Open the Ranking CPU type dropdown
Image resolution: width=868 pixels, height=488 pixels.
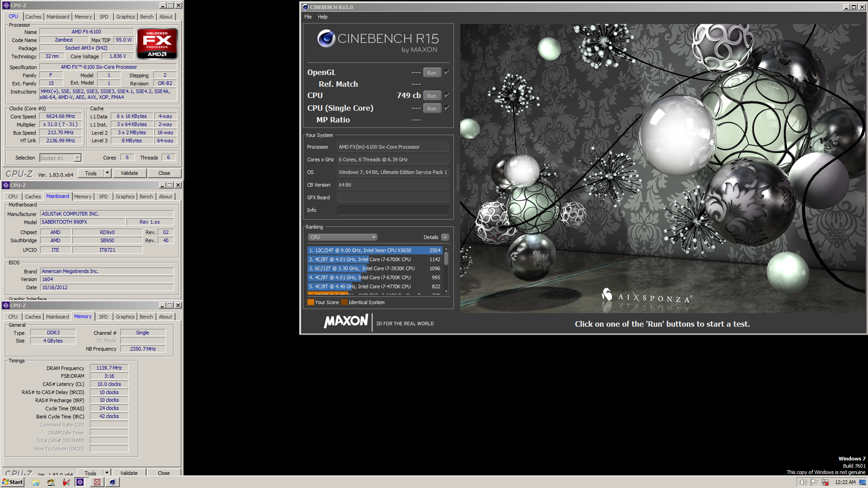(343, 237)
